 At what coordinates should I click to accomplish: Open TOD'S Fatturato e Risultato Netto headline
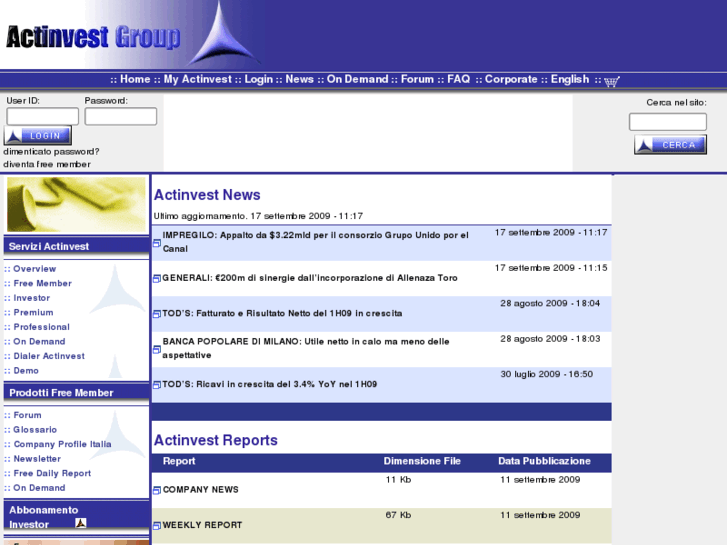[x=282, y=314]
